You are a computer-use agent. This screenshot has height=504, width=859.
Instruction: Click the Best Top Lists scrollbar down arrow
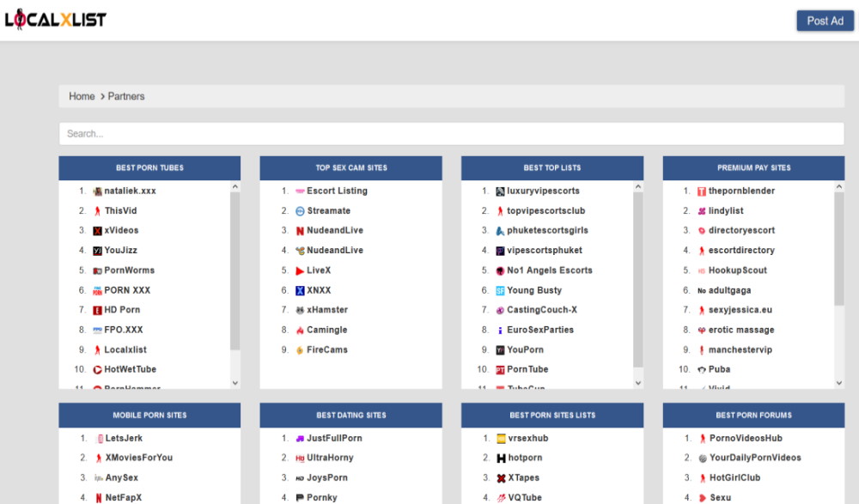click(x=638, y=383)
